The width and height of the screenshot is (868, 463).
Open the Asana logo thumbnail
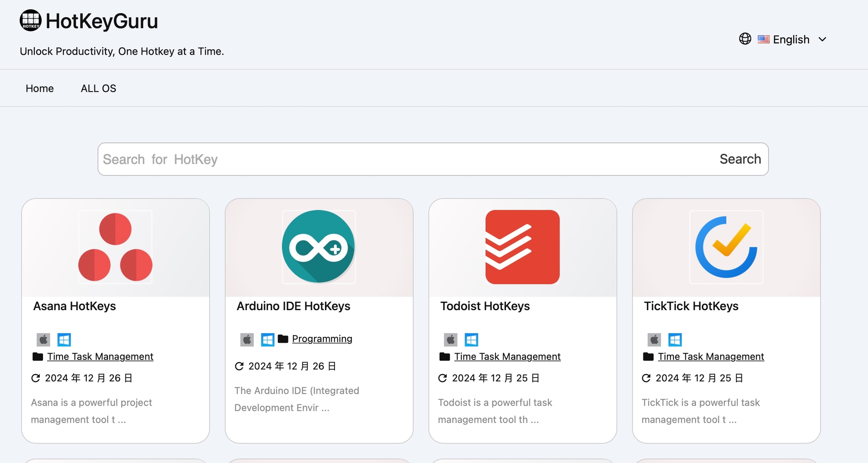click(115, 247)
